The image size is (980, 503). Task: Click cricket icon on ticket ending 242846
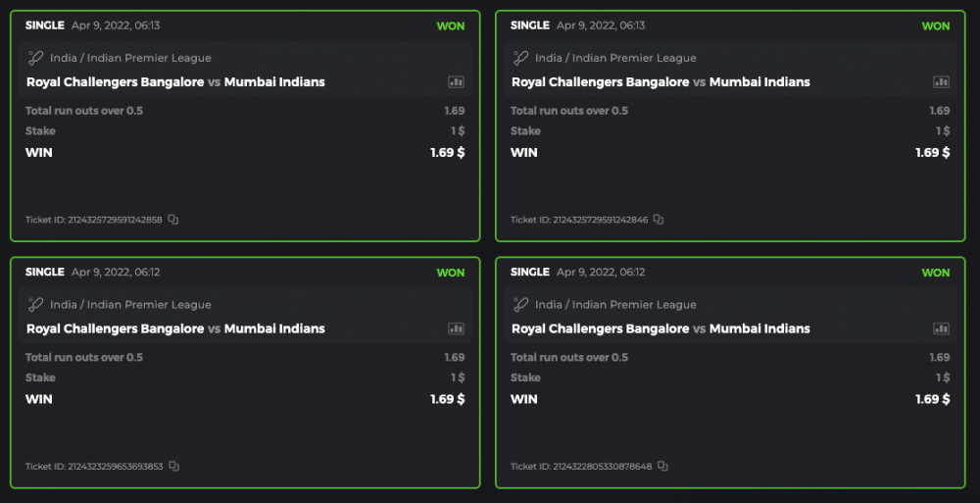pos(521,58)
